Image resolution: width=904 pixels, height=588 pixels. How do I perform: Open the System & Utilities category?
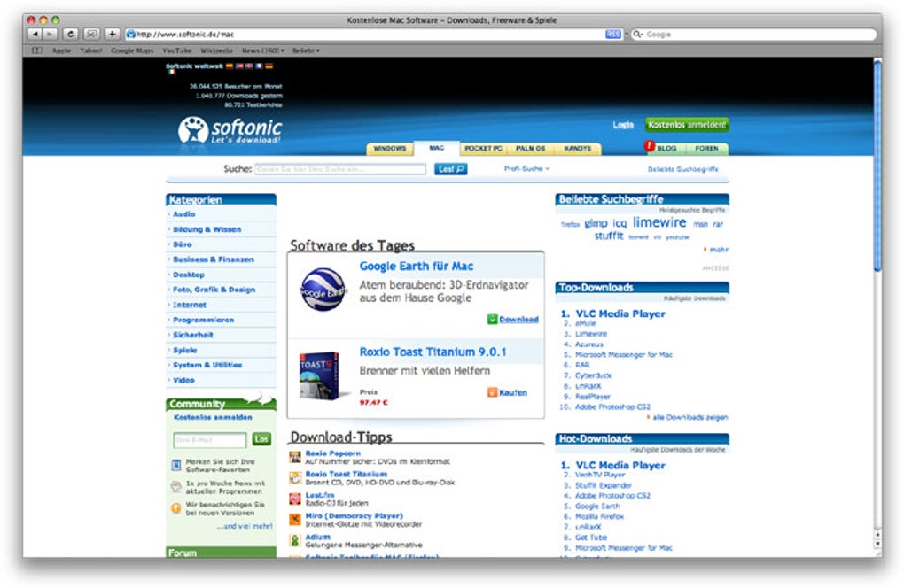tap(207, 365)
